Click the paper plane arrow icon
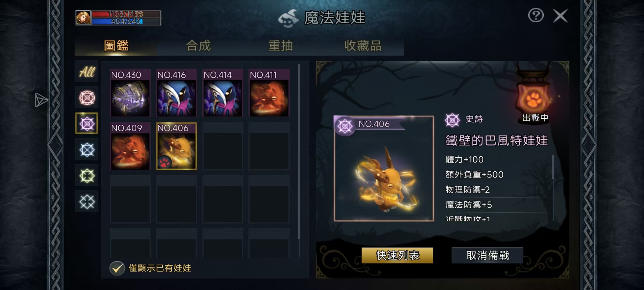This screenshot has height=290, width=644. coord(41,100)
